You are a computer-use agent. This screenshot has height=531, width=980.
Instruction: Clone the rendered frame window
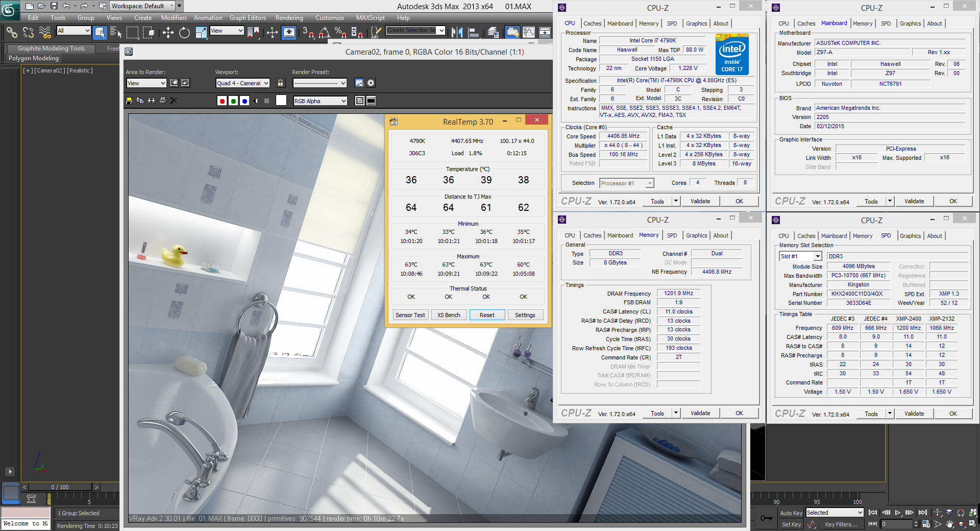151,101
